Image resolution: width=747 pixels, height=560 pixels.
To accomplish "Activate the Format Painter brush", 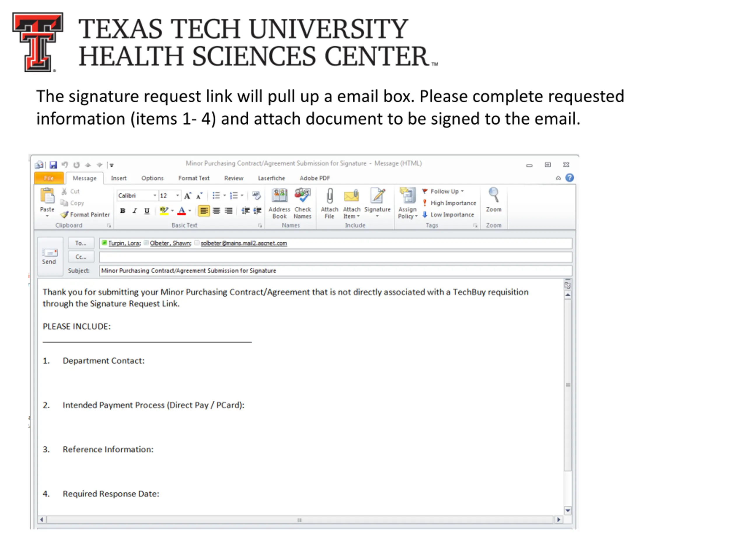I will click(85, 214).
